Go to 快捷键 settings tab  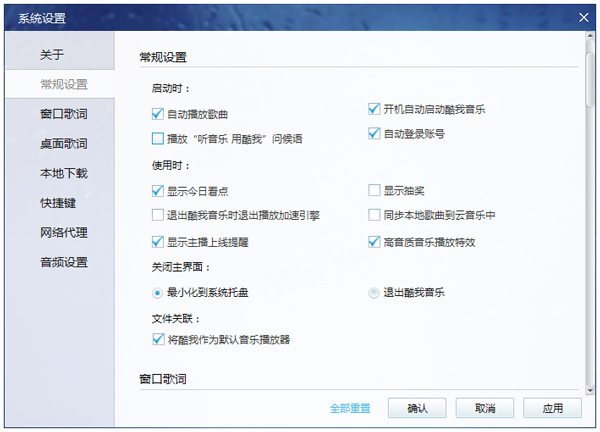[x=58, y=203]
